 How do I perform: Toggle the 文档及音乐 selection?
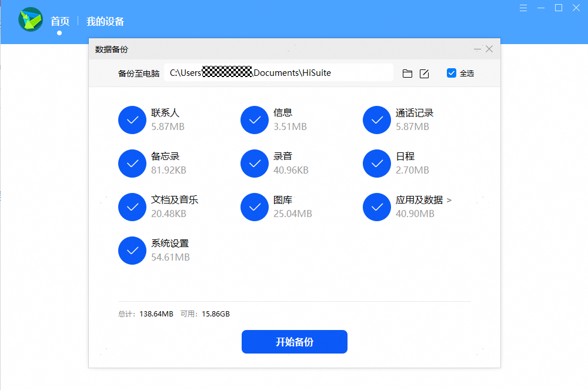[x=132, y=207]
